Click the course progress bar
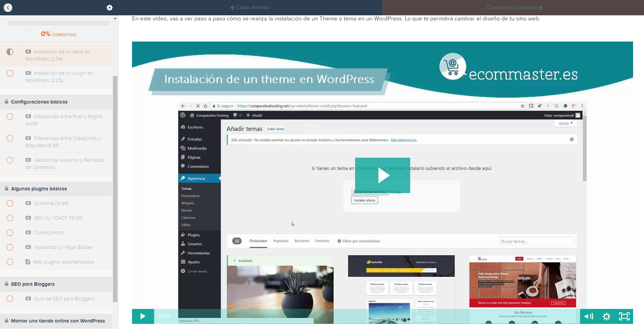 click(59, 23)
